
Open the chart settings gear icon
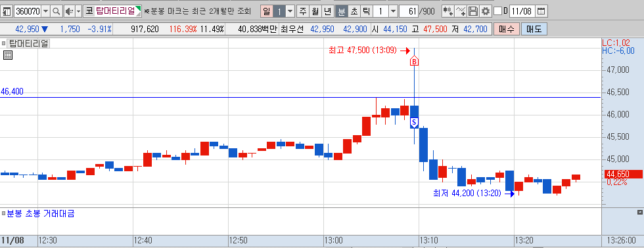pos(486,11)
